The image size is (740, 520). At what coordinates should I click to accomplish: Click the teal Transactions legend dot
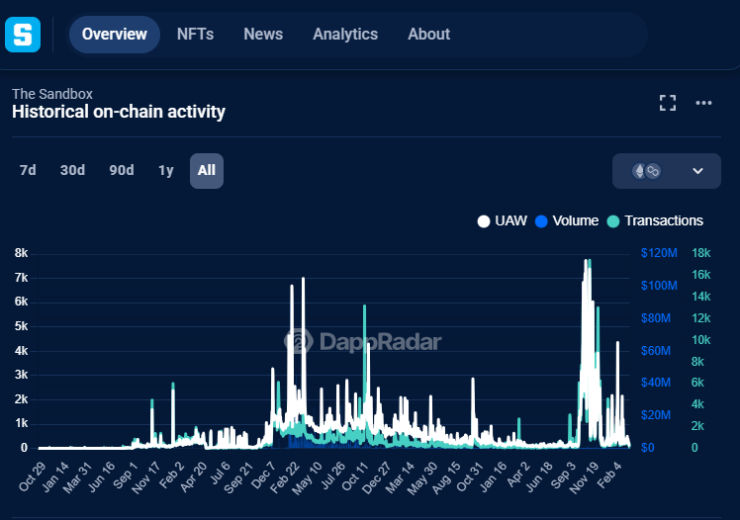point(613,221)
